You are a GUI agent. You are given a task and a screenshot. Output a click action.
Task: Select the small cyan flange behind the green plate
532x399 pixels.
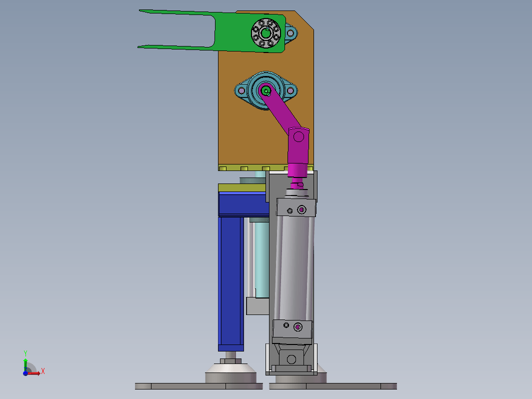[x=291, y=33]
